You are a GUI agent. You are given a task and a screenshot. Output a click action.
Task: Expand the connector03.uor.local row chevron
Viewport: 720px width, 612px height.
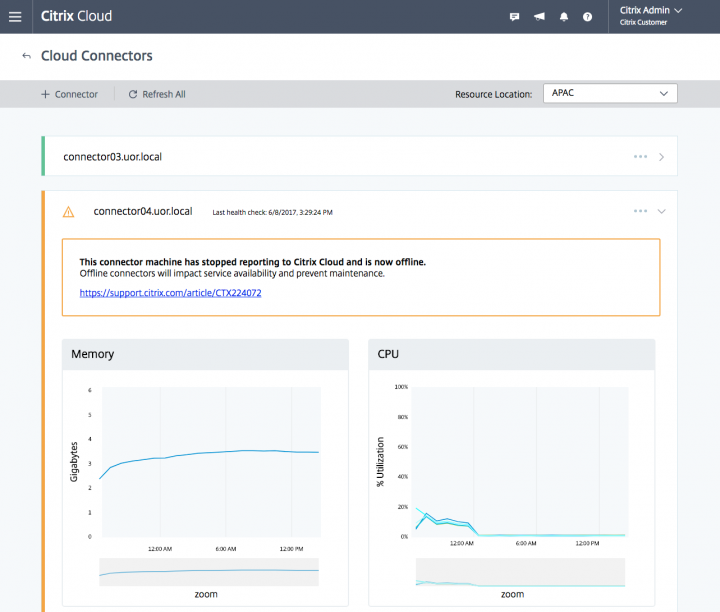pos(662,157)
